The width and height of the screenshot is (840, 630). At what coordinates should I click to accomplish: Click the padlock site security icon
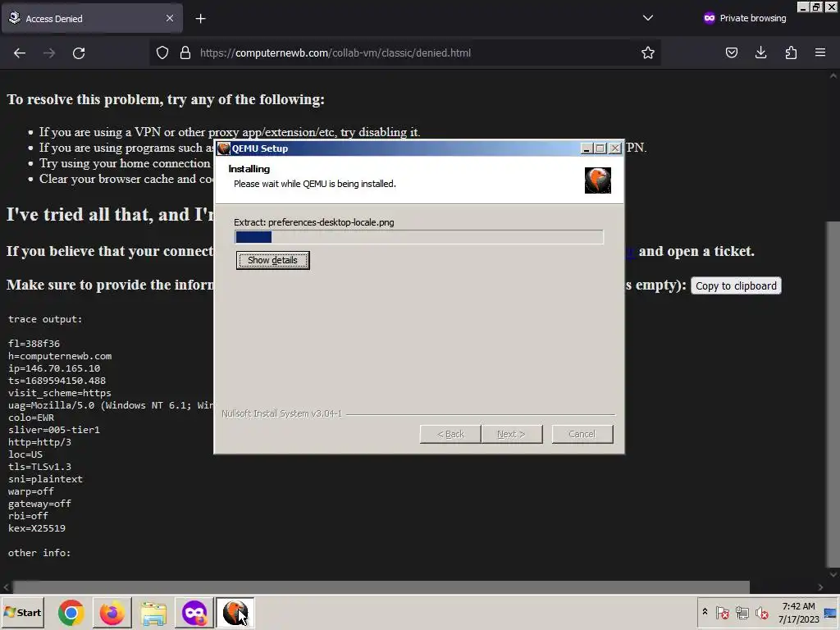click(185, 53)
